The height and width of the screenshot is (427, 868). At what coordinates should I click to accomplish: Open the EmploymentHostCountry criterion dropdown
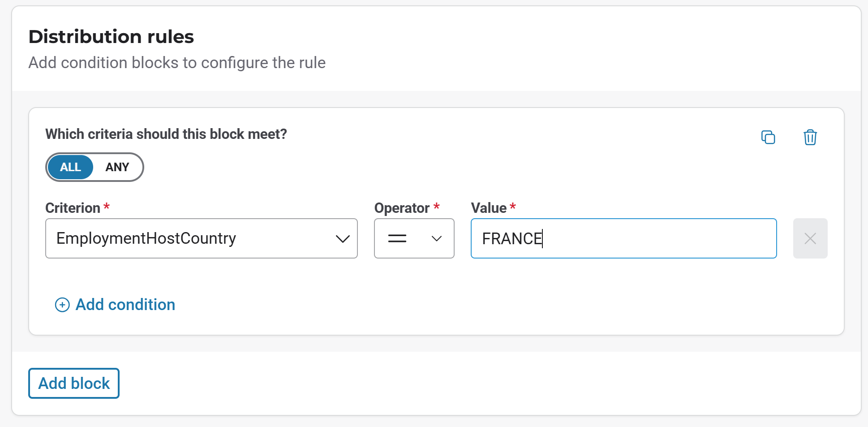click(x=193, y=238)
